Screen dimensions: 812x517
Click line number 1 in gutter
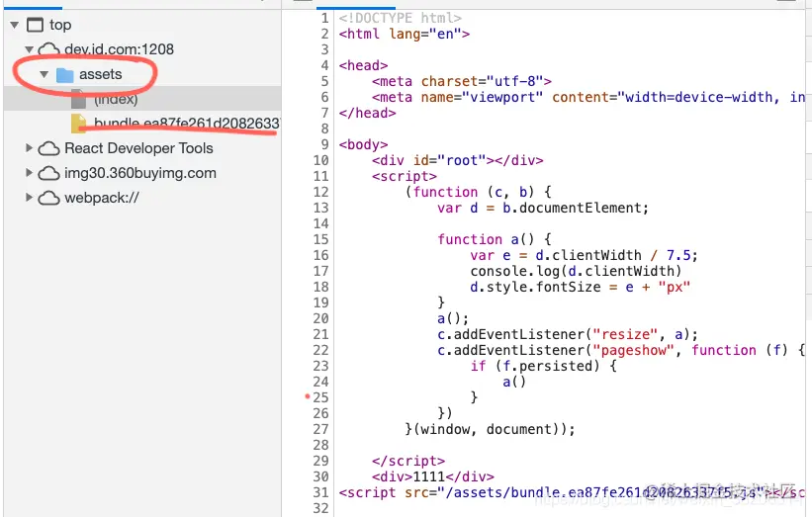coord(324,18)
